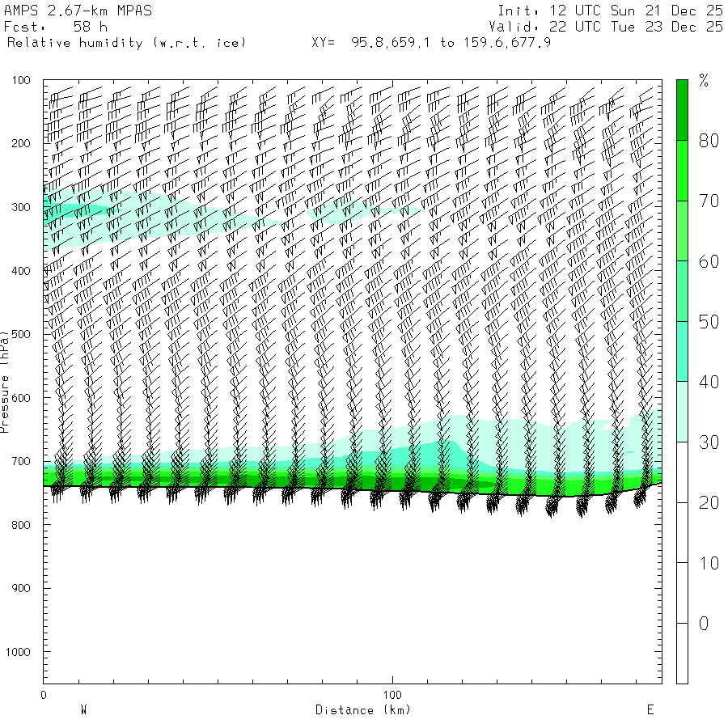Click the 'Fcst: 58 h' forecast label
This screenshot has height=728, width=728.
[56, 27]
